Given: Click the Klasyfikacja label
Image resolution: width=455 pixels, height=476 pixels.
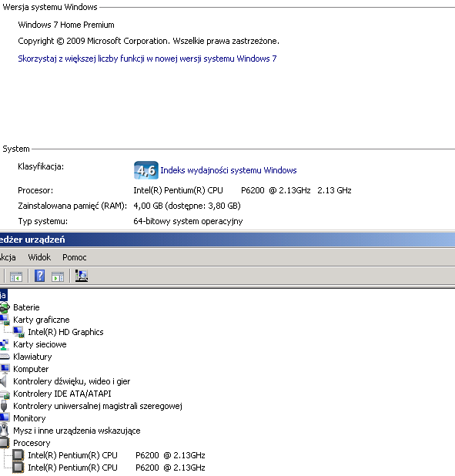Looking at the screenshot, I should point(41,166).
